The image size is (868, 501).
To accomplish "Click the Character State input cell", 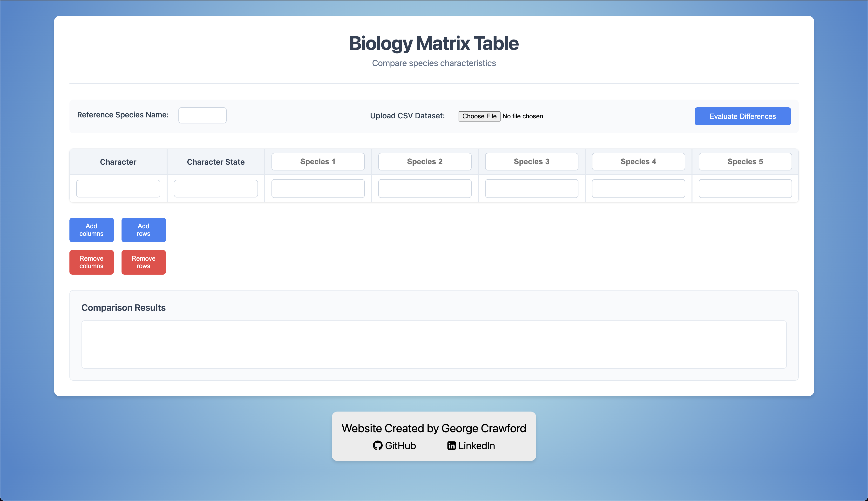I will coord(216,189).
